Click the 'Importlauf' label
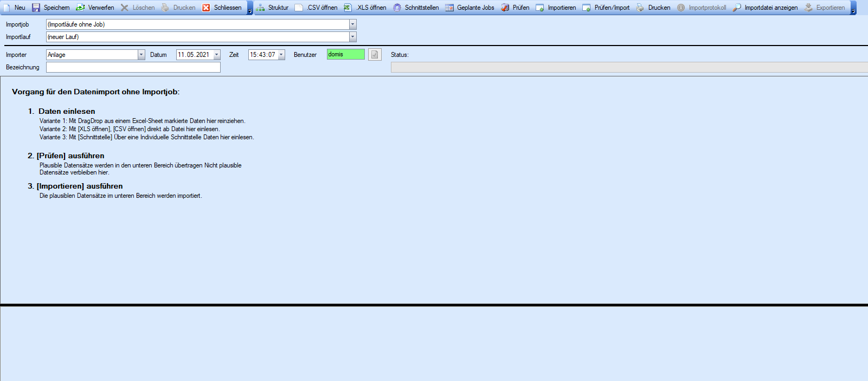 [18, 37]
